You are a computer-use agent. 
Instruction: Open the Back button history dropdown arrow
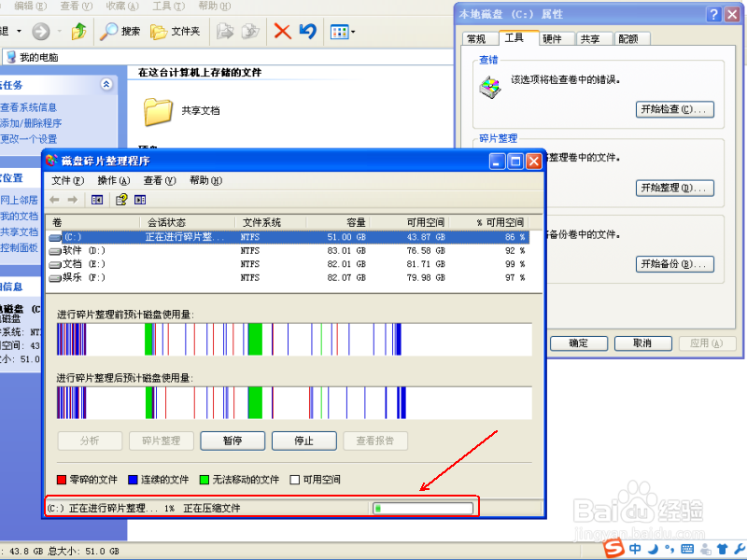(19, 32)
